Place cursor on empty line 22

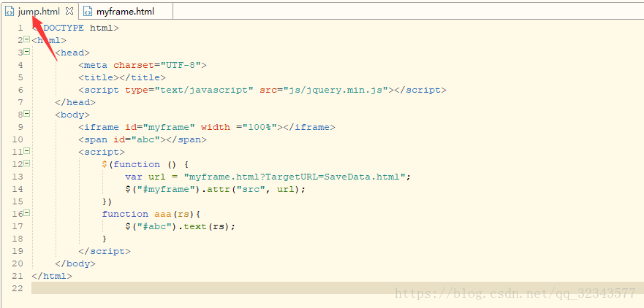click(337, 288)
